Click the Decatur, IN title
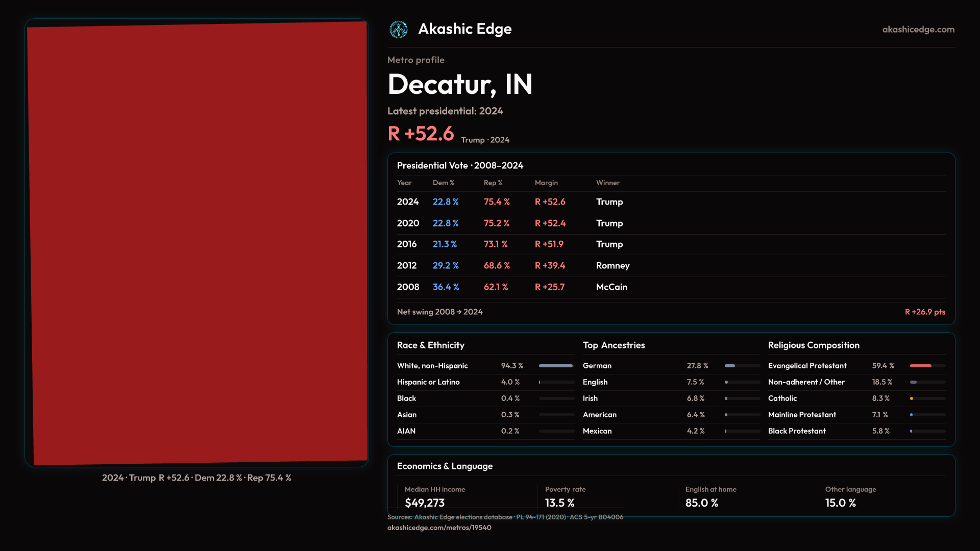The image size is (980, 551). 459,84
